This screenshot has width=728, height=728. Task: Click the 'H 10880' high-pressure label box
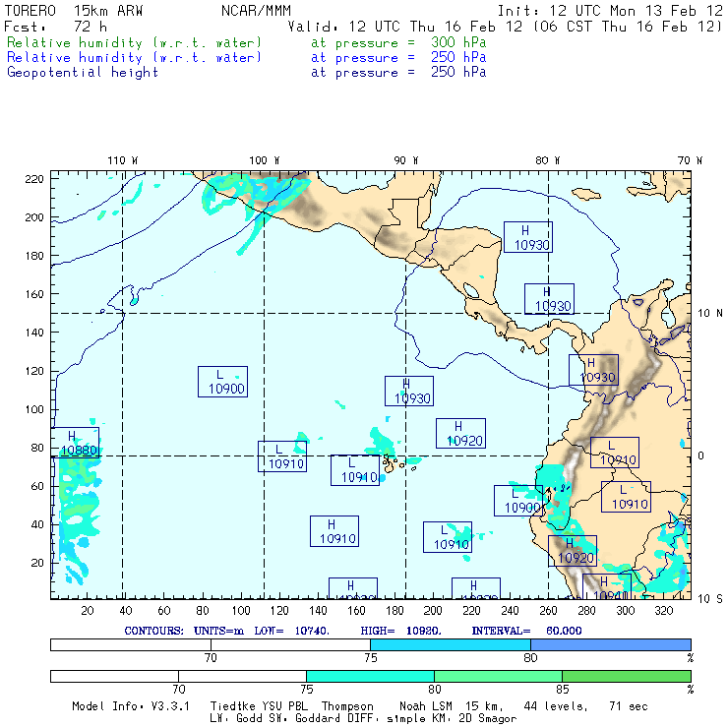75,443
